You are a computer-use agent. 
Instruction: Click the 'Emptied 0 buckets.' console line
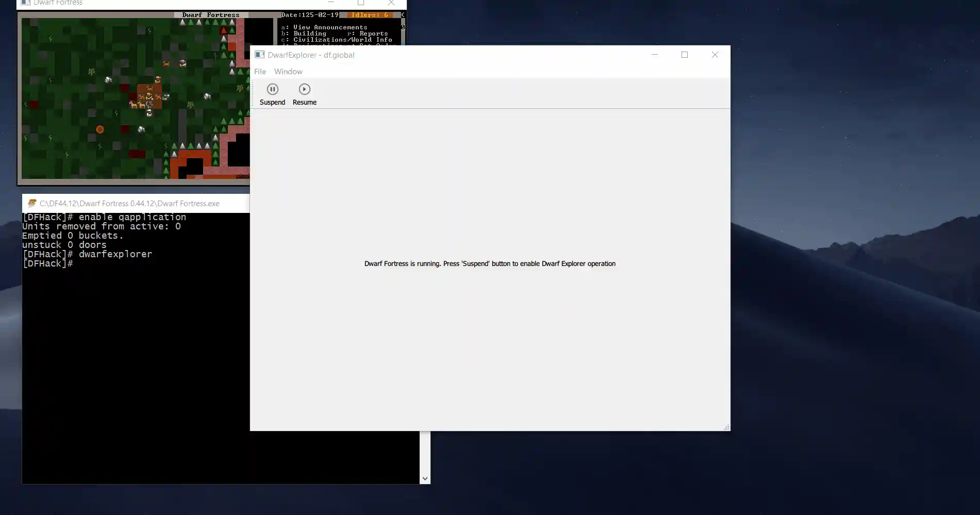click(x=73, y=236)
